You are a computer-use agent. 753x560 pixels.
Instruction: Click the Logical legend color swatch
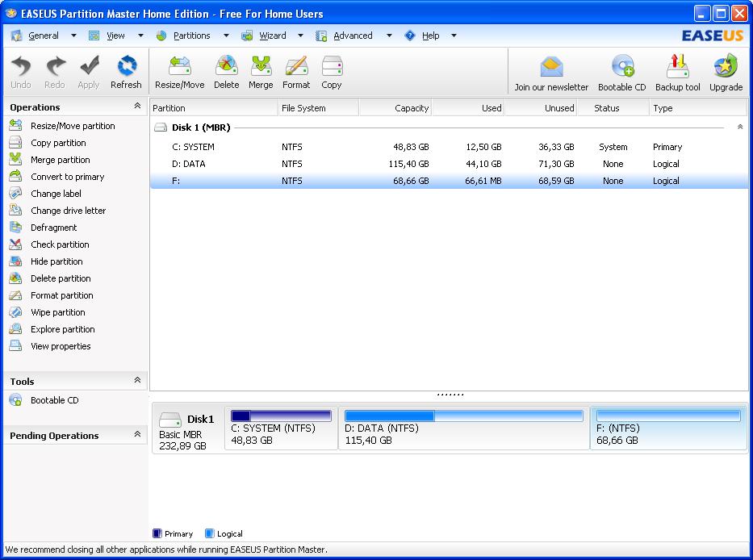tap(209, 533)
